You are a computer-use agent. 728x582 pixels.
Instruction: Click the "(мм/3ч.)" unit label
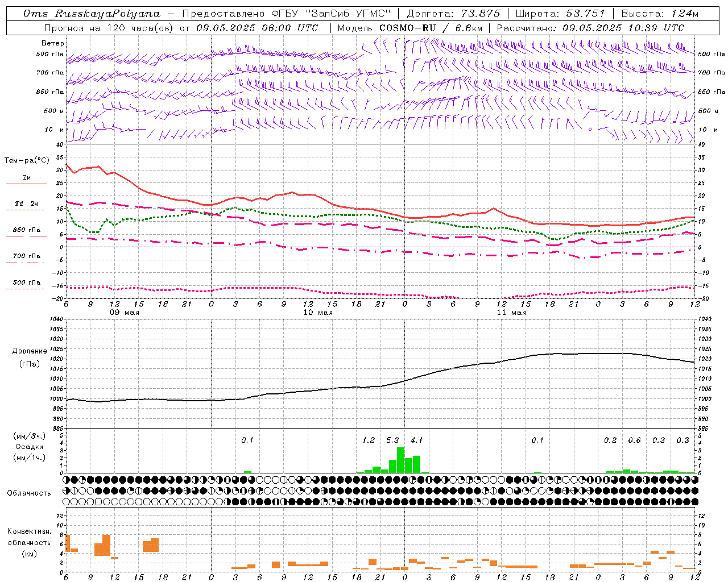point(30,436)
